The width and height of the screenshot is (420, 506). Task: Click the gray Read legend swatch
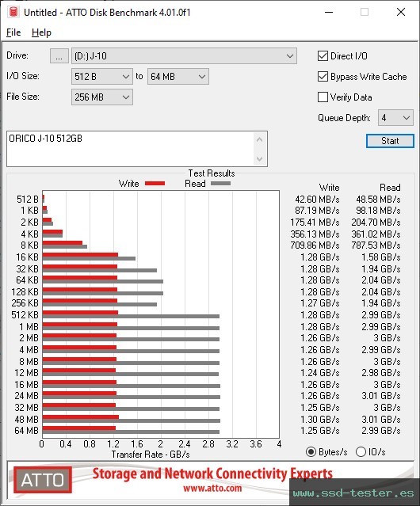[220, 183]
